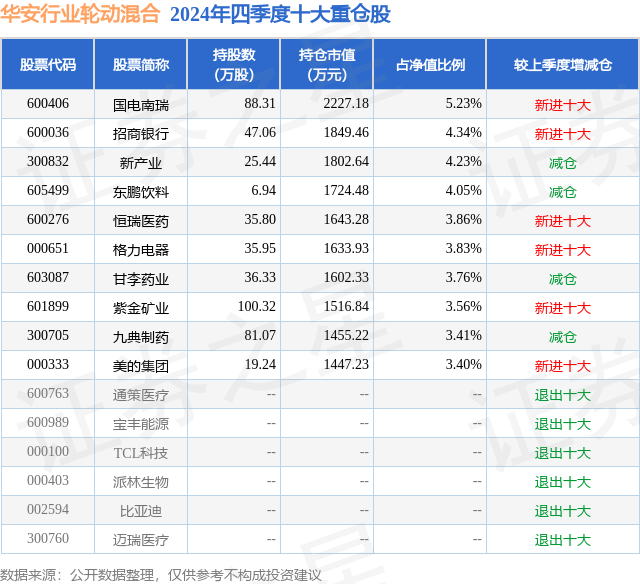The height and width of the screenshot is (584, 640).
Task: Click the 华安行业轮动混合 fund title
Action: click(x=80, y=14)
